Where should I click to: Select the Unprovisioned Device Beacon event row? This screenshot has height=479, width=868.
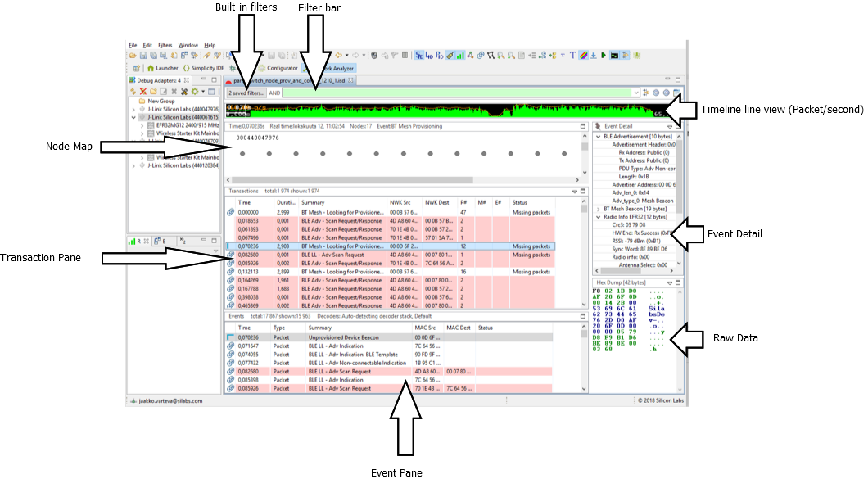click(342, 337)
